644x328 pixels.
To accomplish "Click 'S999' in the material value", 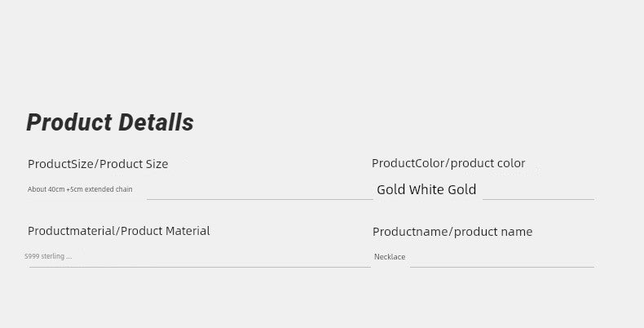I will coord(32,256).
